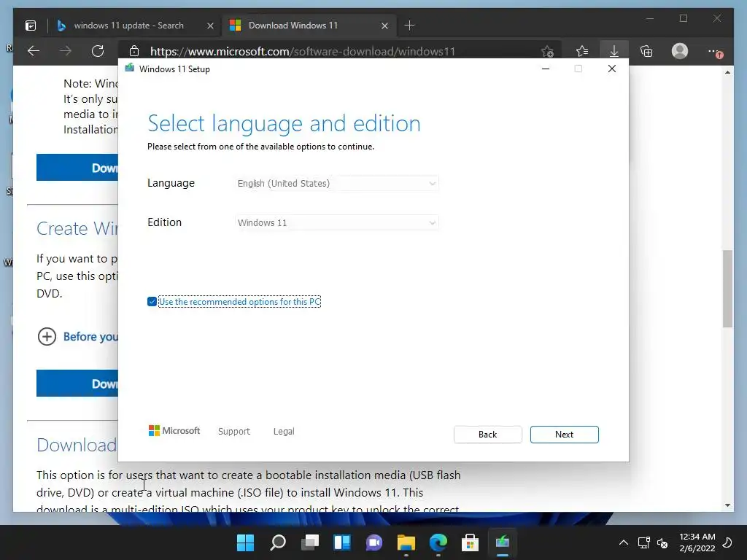Screen dimensions: 747x560
Task: Click Windows 11 Setup taskbar icon
Action: [x=503, y=542]
